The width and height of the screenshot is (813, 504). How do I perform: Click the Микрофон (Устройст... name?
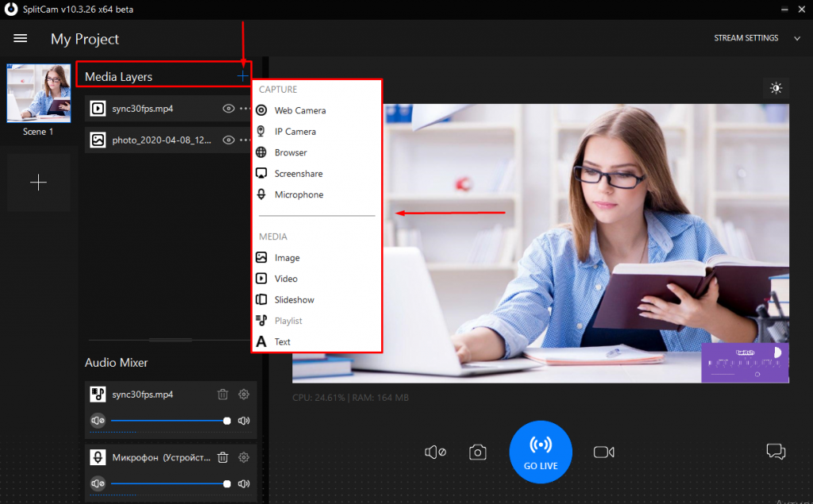pos(161,457)
